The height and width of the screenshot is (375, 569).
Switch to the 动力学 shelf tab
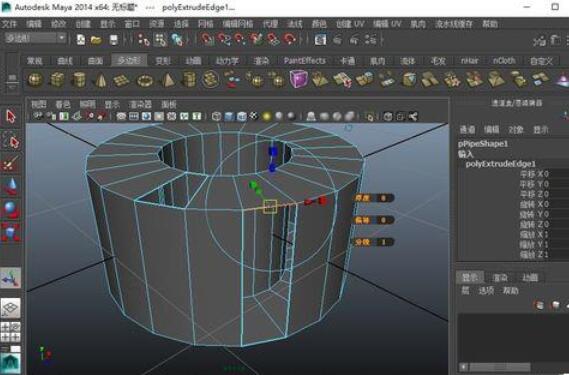(x=227, y=61)
